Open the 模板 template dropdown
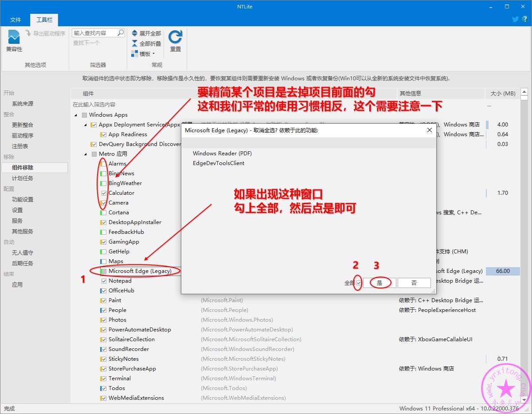This screenshot has width=532, height=414. pos(143,54)
